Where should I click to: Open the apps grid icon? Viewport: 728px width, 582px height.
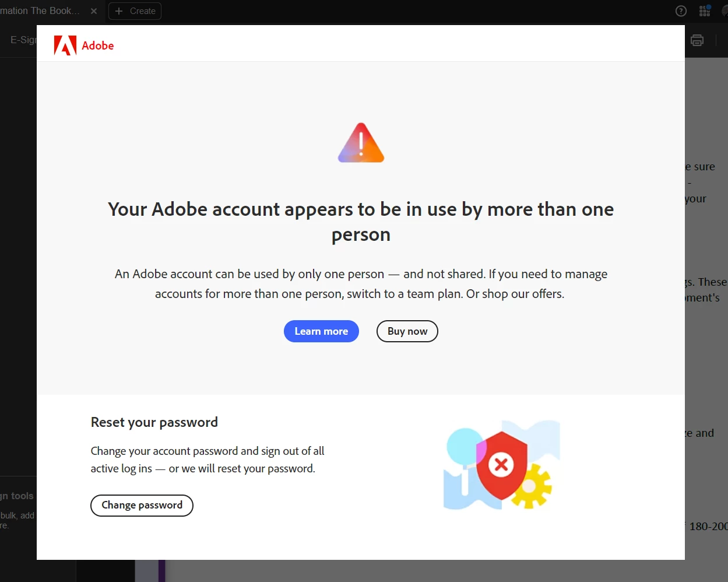(705, 11)
